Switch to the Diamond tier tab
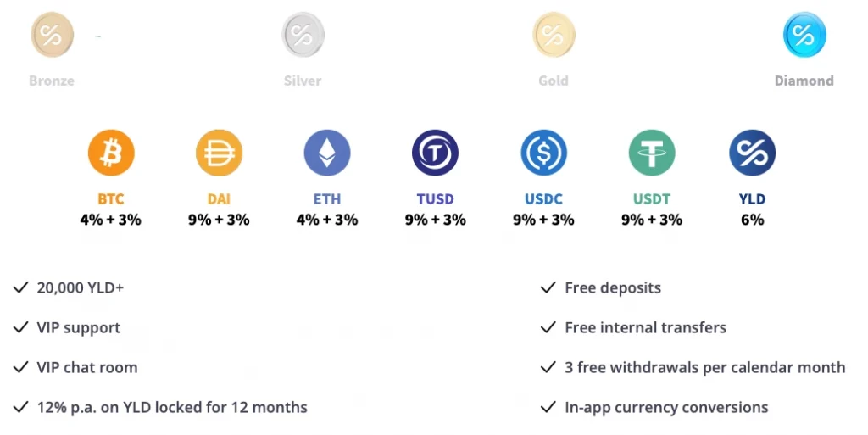Viewport: 868px width, 435px height. click(804, 81)
